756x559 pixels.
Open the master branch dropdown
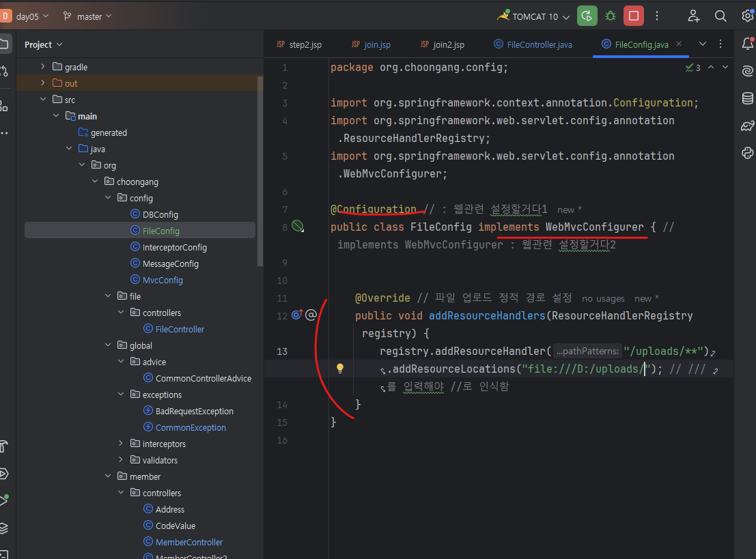click(x=87, y=16)
